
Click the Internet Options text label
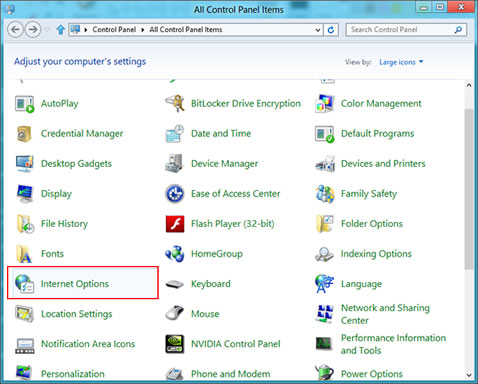click(75, 284)
